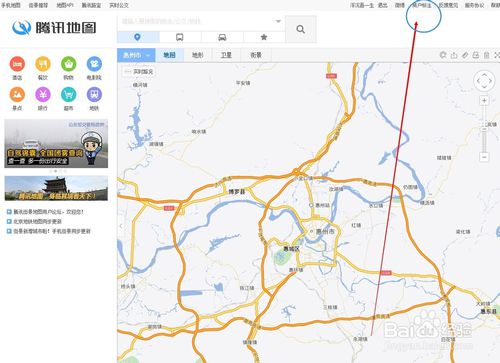Screen dimensions: 500x363
Task: Expand the 惠州市 city selector dropdown
Action: coord(136,55)
